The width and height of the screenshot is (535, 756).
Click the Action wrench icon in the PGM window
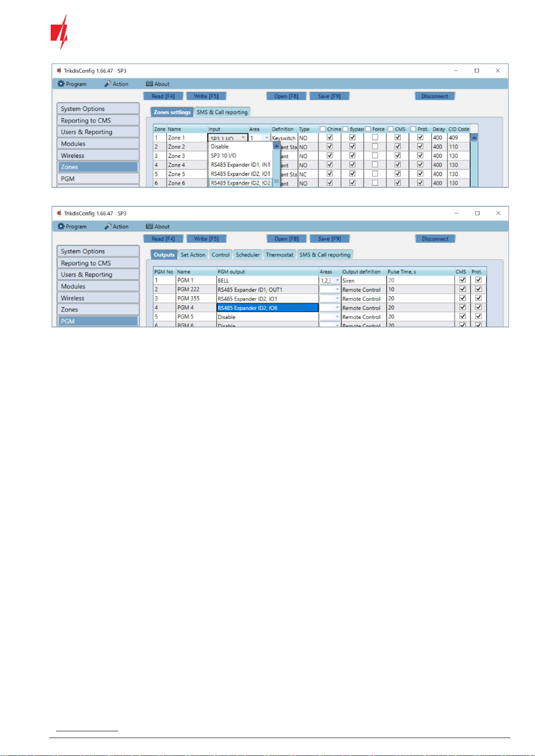pyautogui.click(x=108, y=226)
